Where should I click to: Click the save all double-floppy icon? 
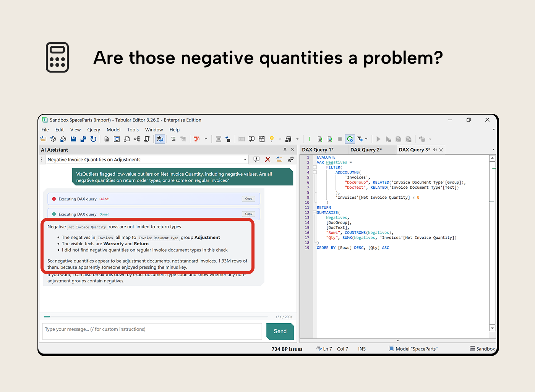point(83,139)
